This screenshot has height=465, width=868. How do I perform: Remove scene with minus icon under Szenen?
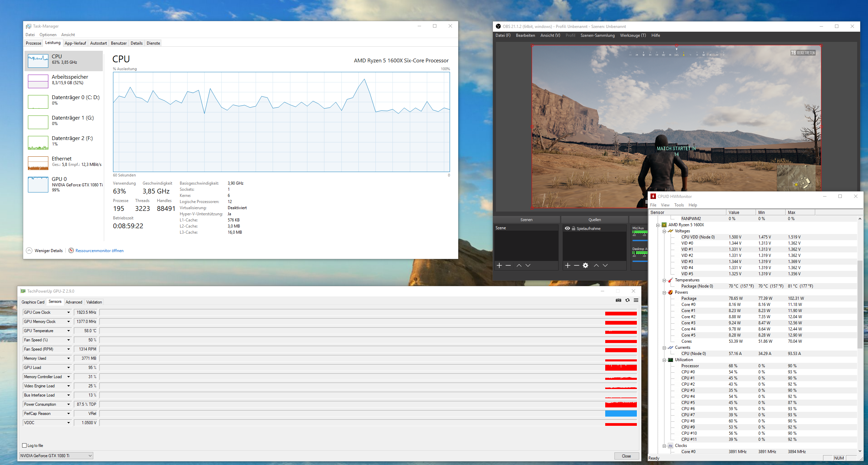click(x=508, y=265)
